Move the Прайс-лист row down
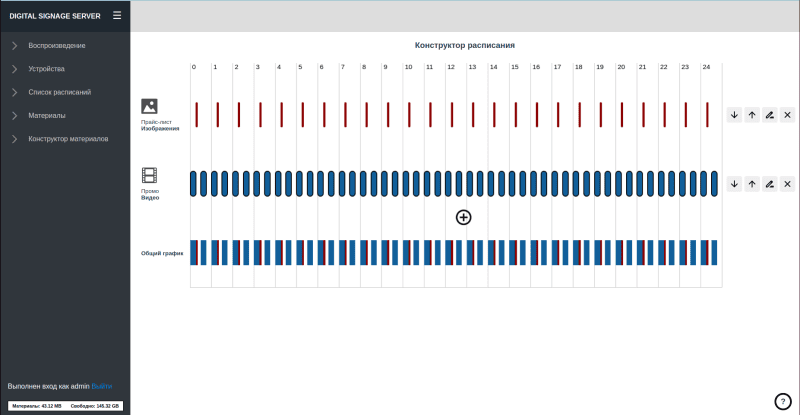This screenshot has height=415, width=800. [x=734, y=115]
